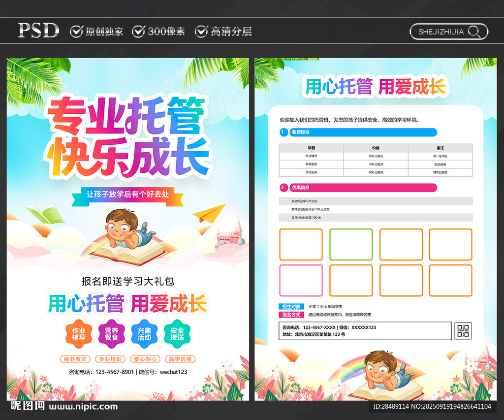The height and width of the screenshot is (420, 504).
Task: Click the 高学历团 pill label
Action: point(180,359)
